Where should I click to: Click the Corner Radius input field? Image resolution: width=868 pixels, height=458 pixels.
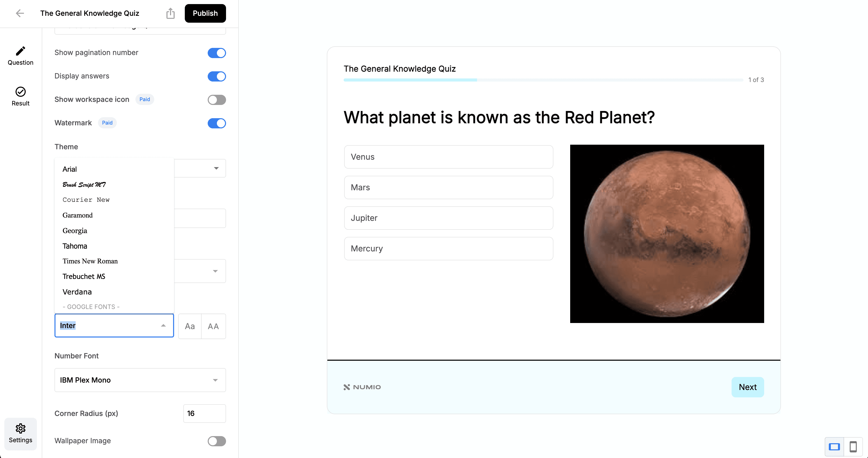pos(204,413)
